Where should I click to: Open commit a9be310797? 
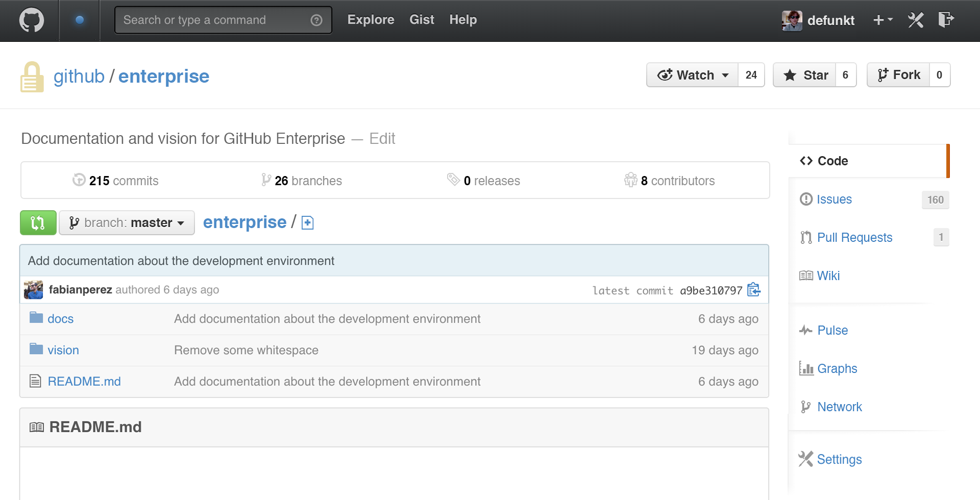point(711,290)
